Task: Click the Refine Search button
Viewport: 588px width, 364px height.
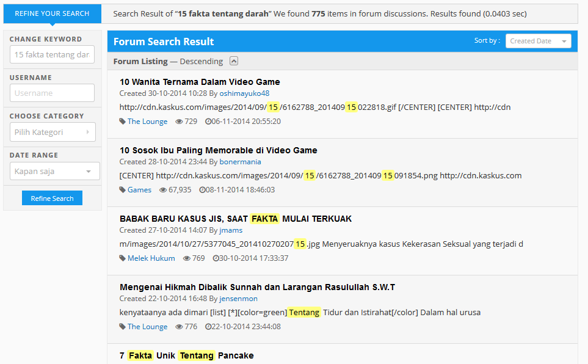Action: 52,198
